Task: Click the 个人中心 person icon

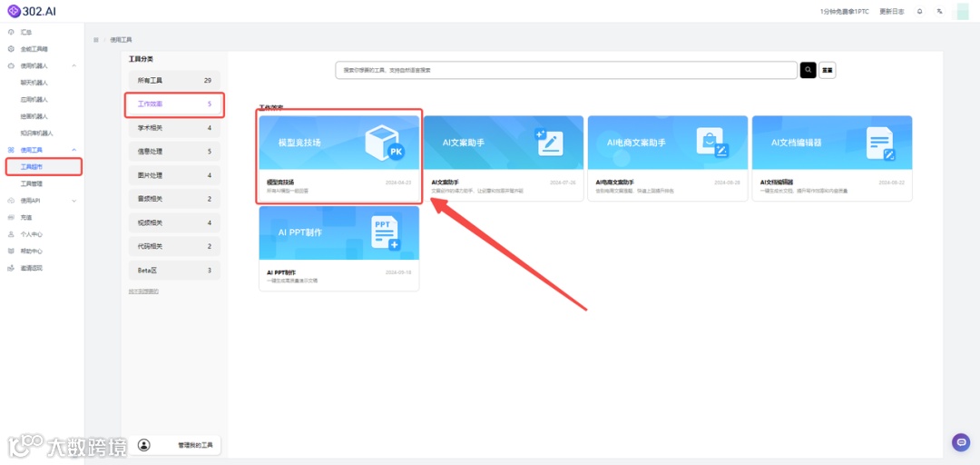Action: (x=11, y=234)
